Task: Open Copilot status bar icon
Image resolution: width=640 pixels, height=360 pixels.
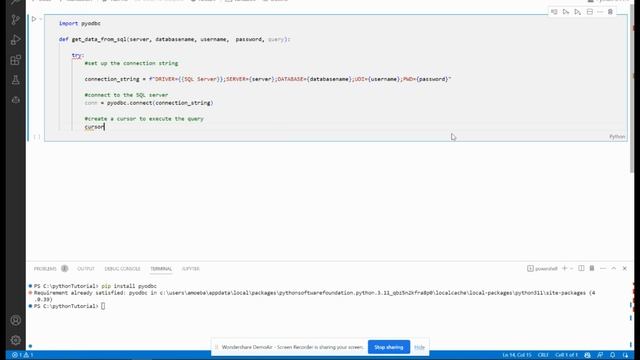Action: [x=587, y=355]
